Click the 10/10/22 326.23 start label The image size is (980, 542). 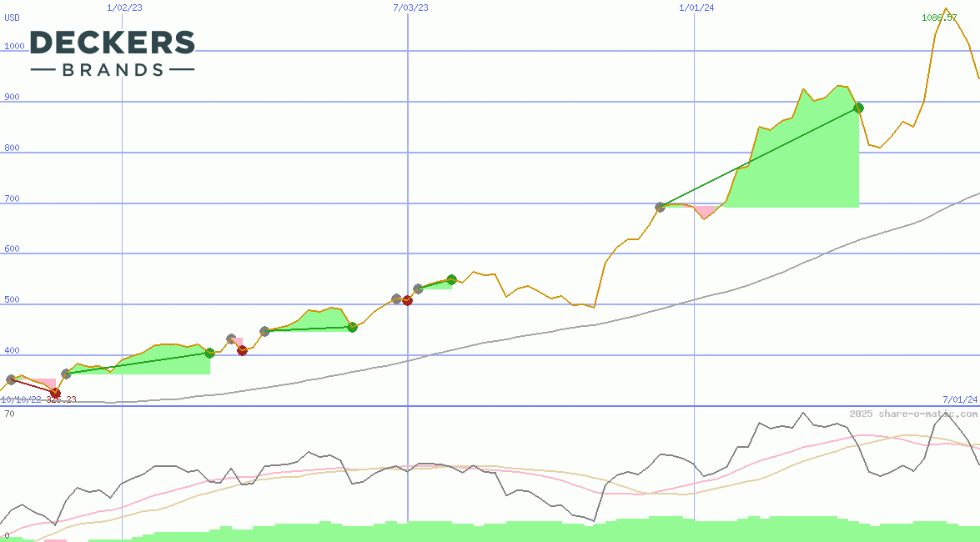click(x=38, y=399)
